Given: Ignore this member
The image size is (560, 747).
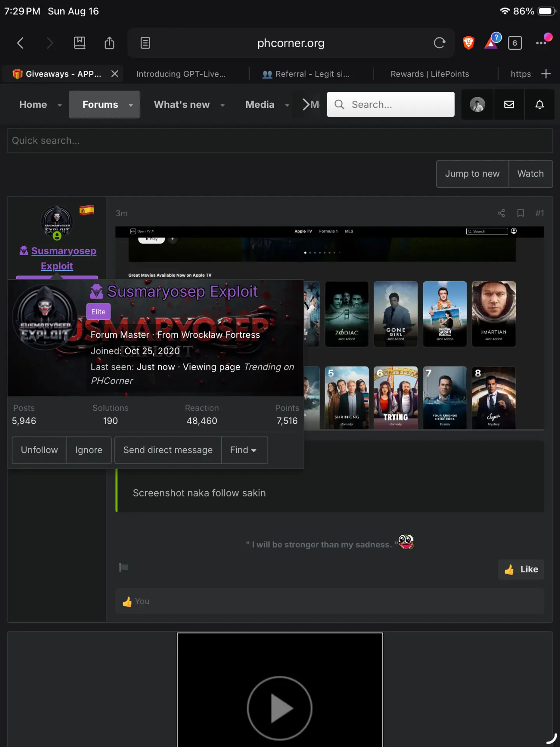Looking at the screenshot, I should coord(89,450).
